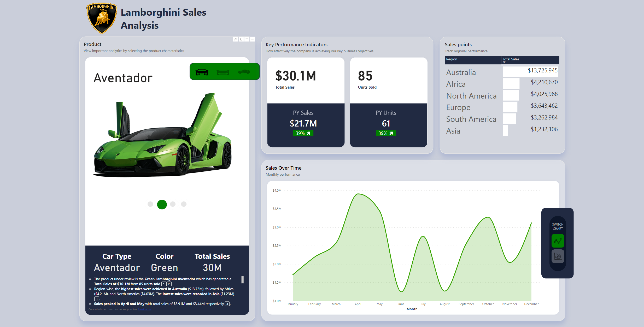Click the $3,643,462 sales value
Viewport: 644px width, 327px height.
(544, 106)
